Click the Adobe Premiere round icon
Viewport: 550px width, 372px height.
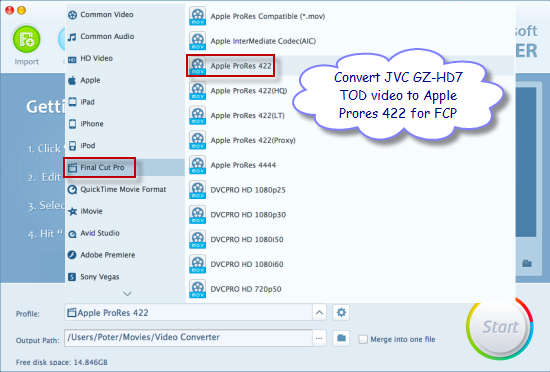(72, 255)
